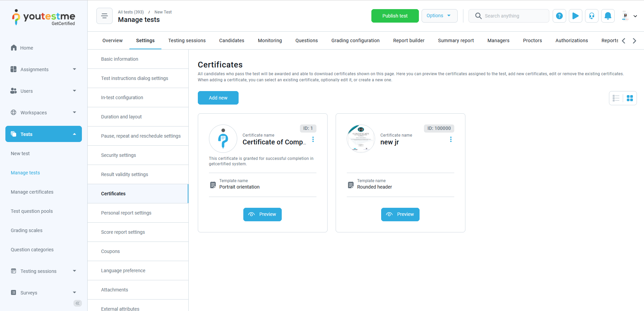This screenshot has width=644, height=311.
Task: Click the play video tutorial icon
Action: coord(575,16)
